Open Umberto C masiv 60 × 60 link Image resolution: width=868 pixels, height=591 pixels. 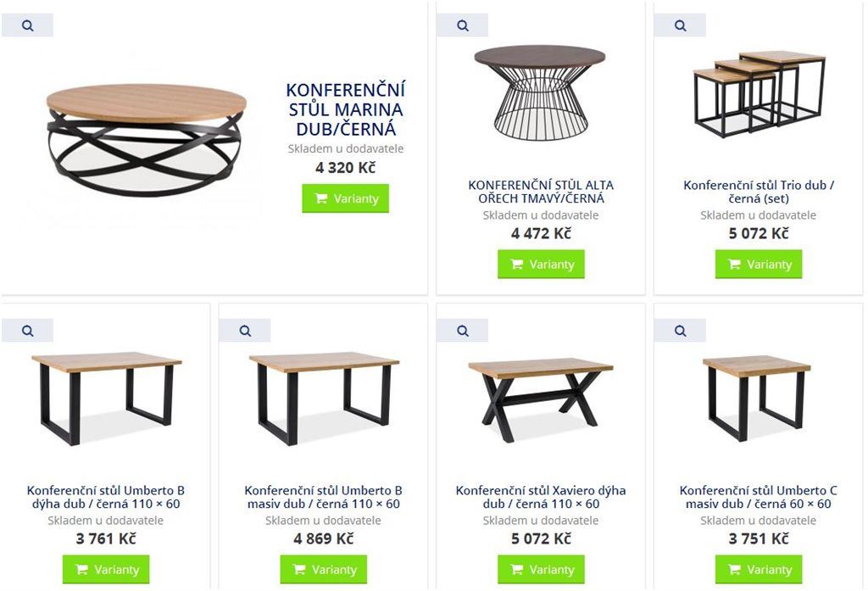coord(759,497)
